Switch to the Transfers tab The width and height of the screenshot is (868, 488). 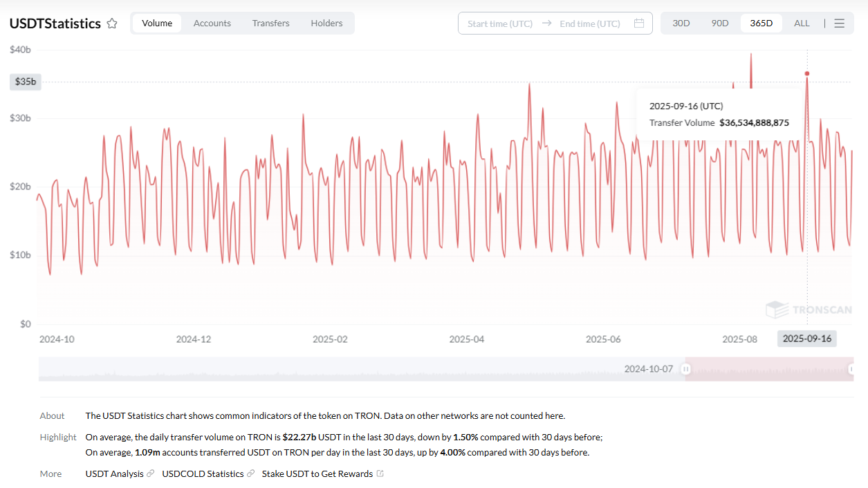[x=270, y=24]
